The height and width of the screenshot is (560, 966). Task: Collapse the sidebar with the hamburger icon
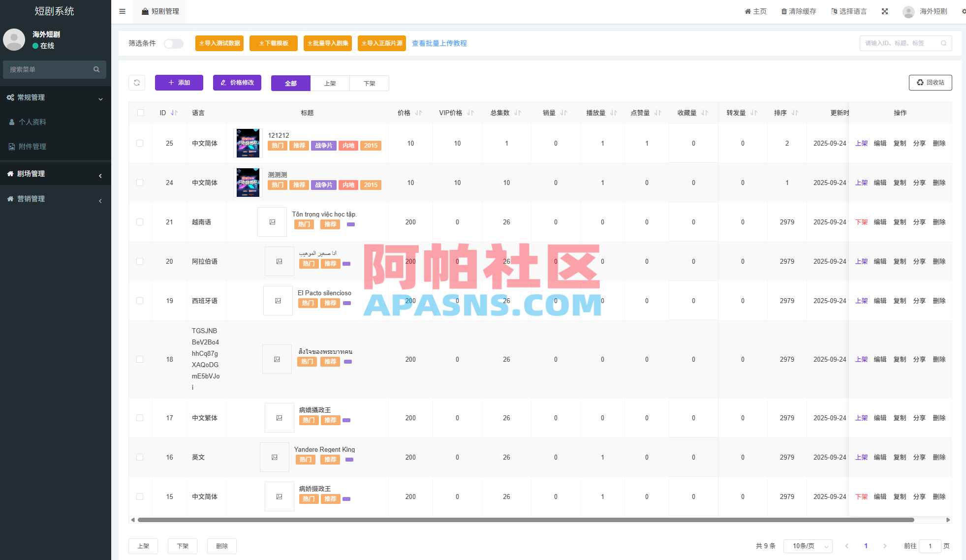click(x=122, y=11)
